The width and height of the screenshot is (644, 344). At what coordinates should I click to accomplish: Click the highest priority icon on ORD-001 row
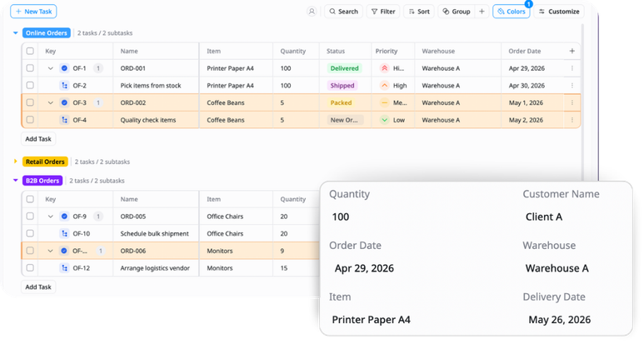(x=384, y=68)
